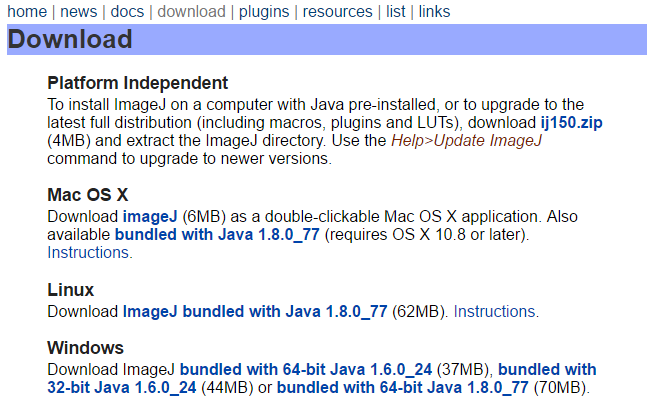The image size is (655, 402).
Task: Click the Help>Update ImageJ italic text
Action: 466,141
